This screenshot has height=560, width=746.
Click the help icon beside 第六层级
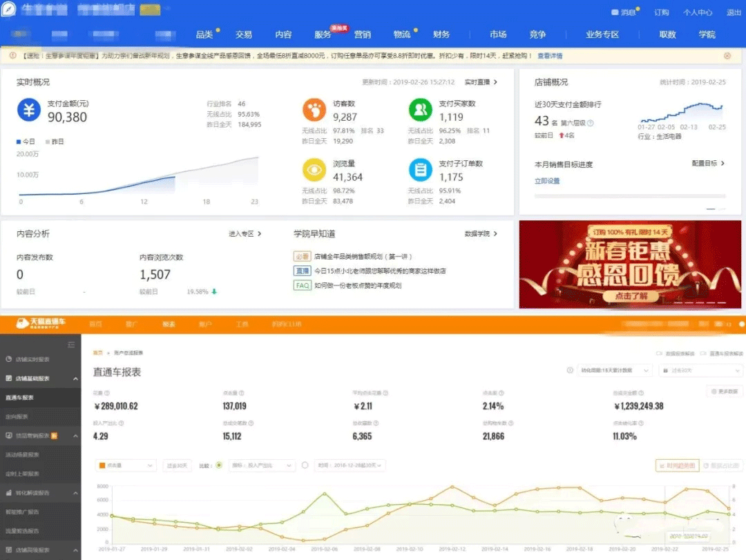(x=591, y=124)
